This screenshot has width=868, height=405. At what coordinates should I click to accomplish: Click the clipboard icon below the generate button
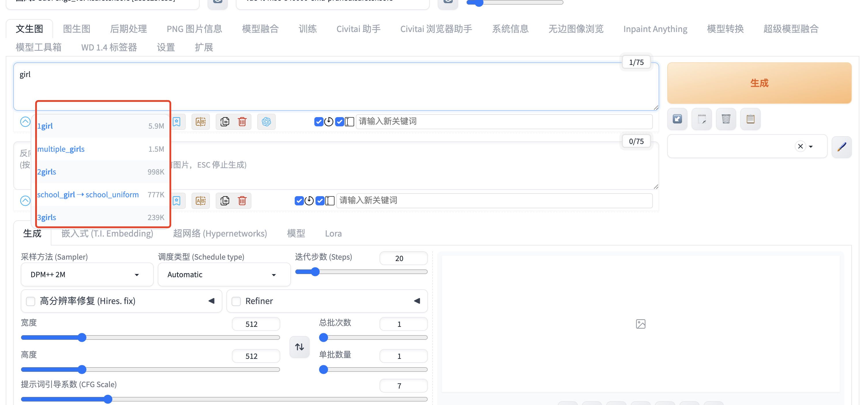pyautogui.click(x=750, y=119)
